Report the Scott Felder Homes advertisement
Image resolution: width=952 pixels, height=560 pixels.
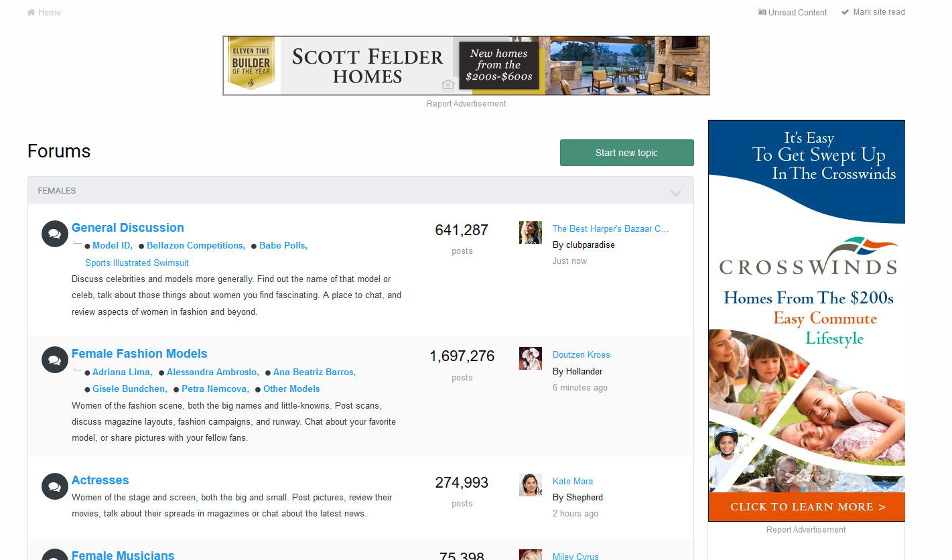click(x=466, y=104)
